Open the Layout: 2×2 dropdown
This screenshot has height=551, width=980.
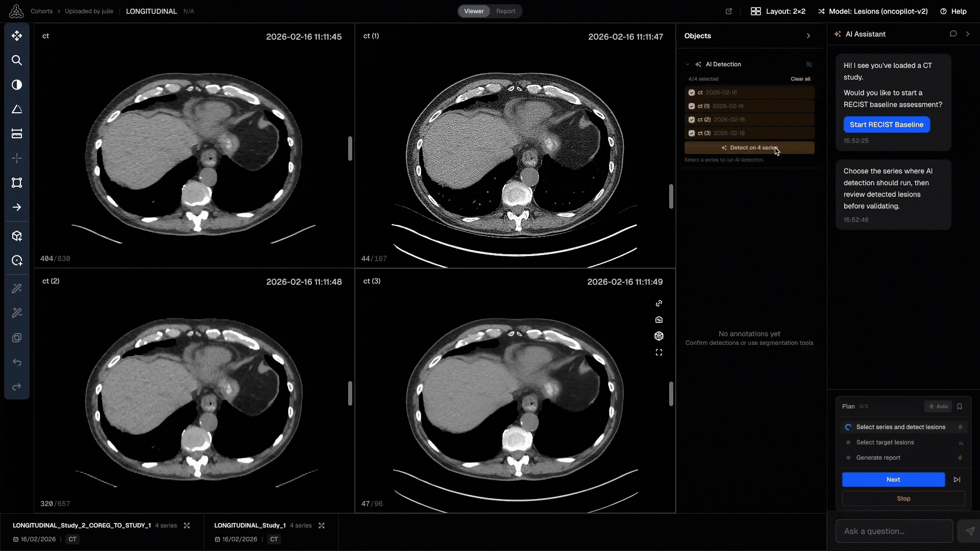click(778, 11)
